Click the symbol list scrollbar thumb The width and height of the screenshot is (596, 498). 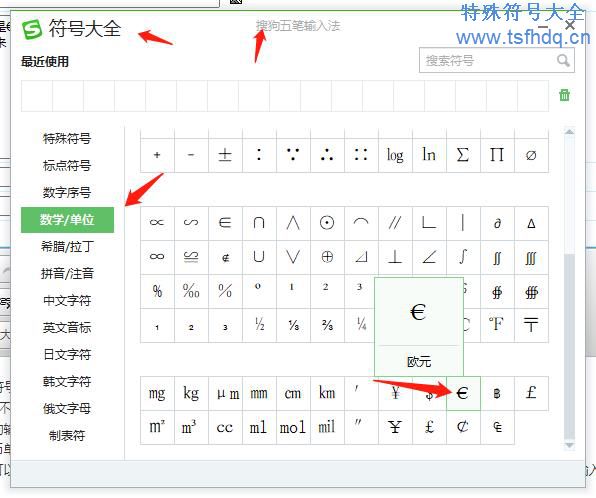click(x=569, y=346)
